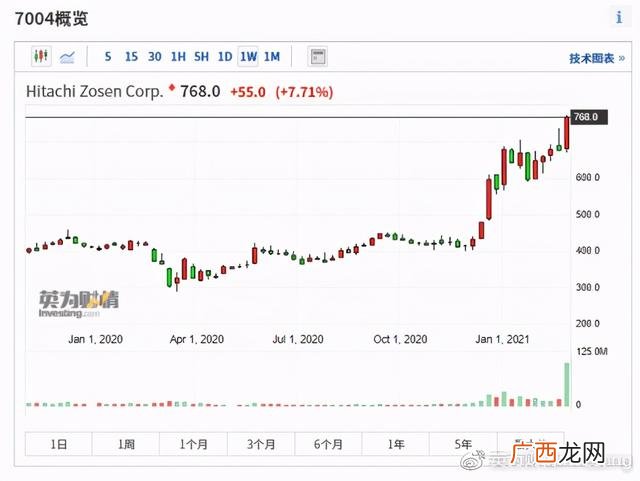Show the 1周 time range
Image resolution: width=640 pixels, height=481 pixels.
coord(126,444)
